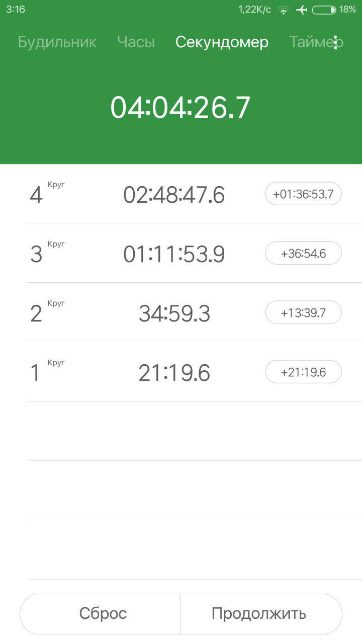Tap the main 04:04:26.7 time display
This screenshot has width=362, height=644.
pyautogui.click(x=180, y=107)
